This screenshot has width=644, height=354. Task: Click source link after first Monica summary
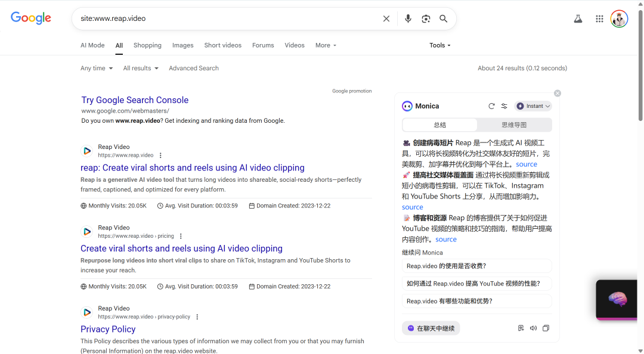(527, 164)
